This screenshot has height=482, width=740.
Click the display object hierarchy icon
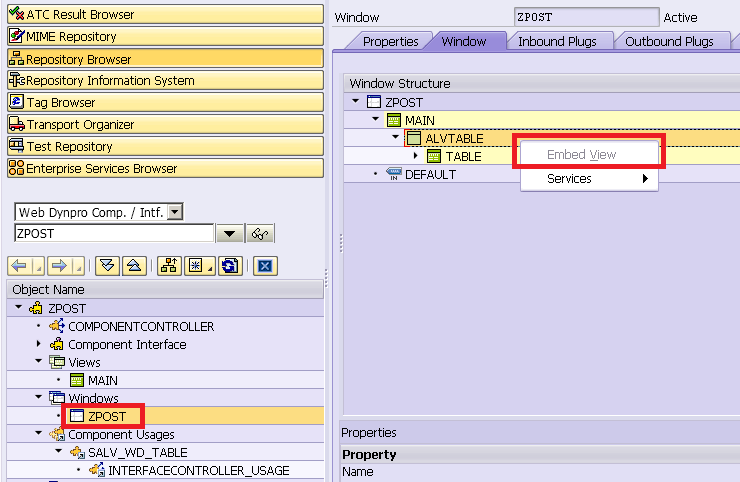[x=169, y=266]
